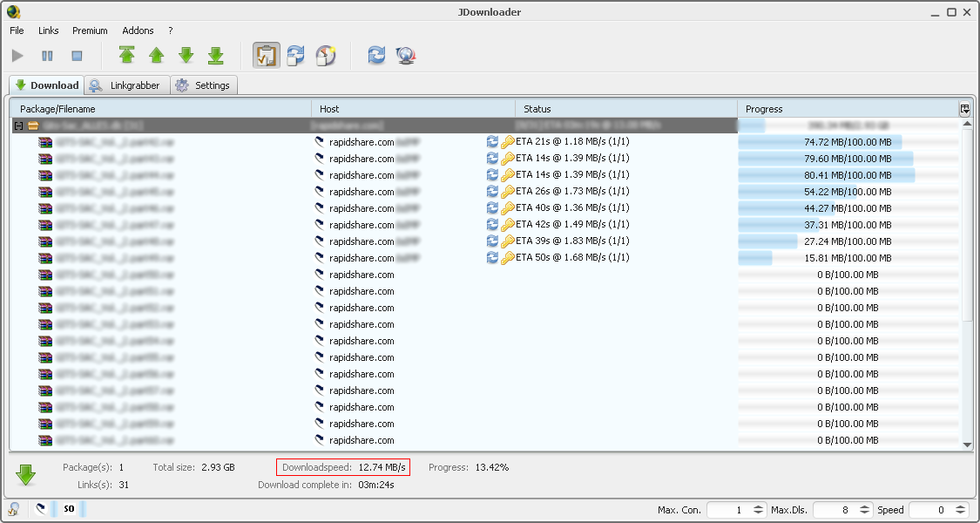Switch to the Linkgrabber tab
Viewport: 980px width, 523px height.
pyautogui.click(x=127, y=85)
